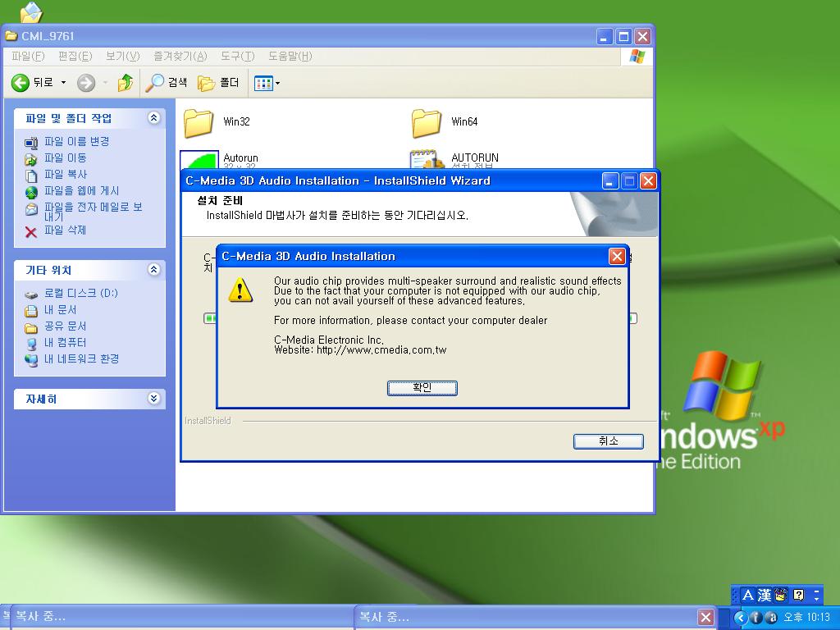Open the 내 컴퓨터 icon
This screenshot has width=840, height=630.
click(x=31, y=344)
